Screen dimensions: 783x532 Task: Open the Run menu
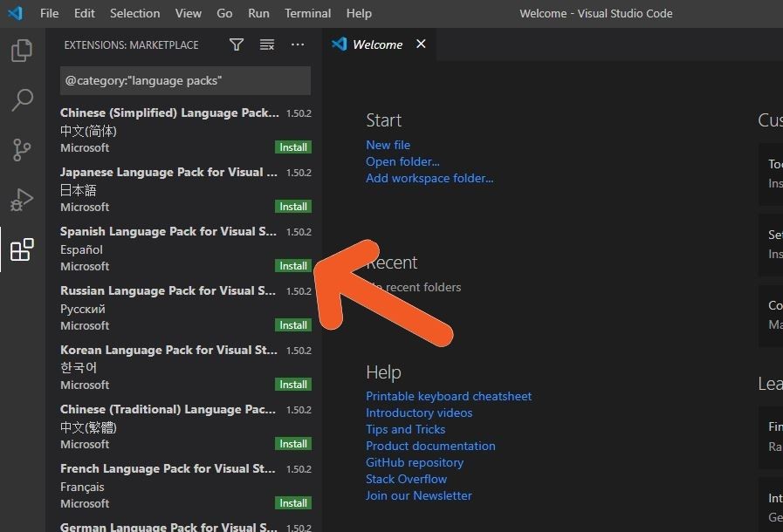(258, 13)
